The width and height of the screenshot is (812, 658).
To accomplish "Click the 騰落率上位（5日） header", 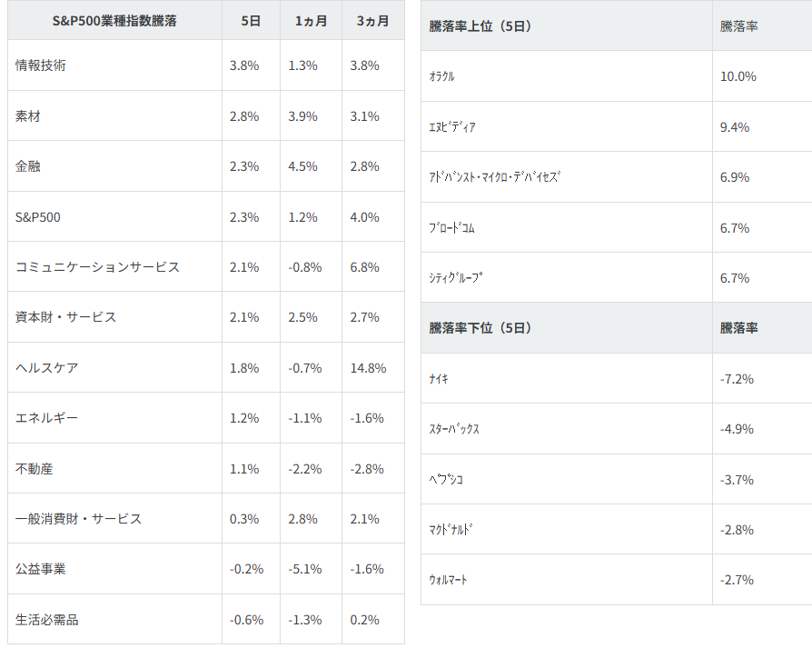I will click(480, 25).
